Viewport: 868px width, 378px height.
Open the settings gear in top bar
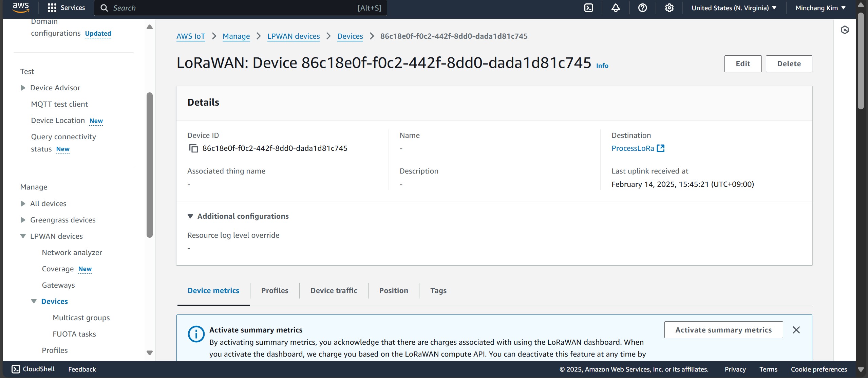[669, 8]
